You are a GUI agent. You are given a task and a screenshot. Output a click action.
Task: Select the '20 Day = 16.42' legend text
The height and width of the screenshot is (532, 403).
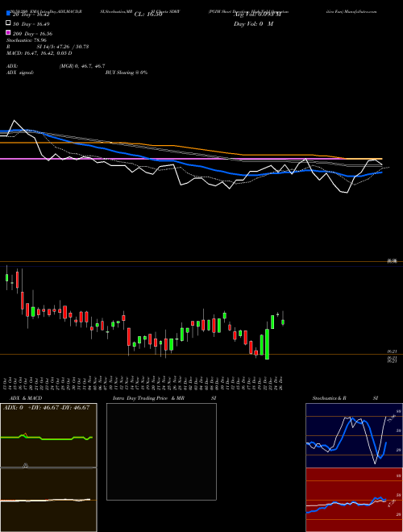[x=31, y=15]
